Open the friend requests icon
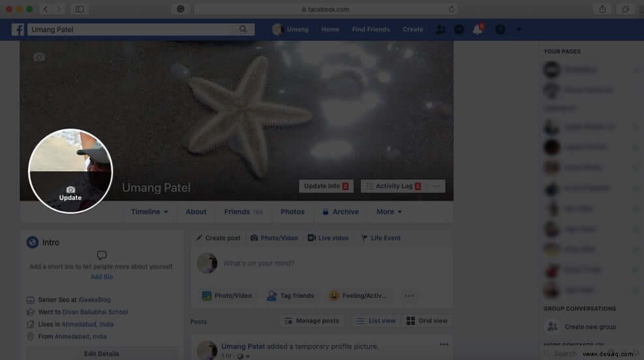This screenshot has width=644, height=360. 440,29
